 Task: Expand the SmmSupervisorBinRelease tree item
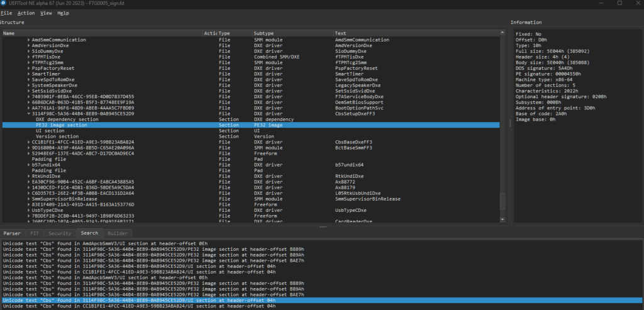(x=29, y=199)
